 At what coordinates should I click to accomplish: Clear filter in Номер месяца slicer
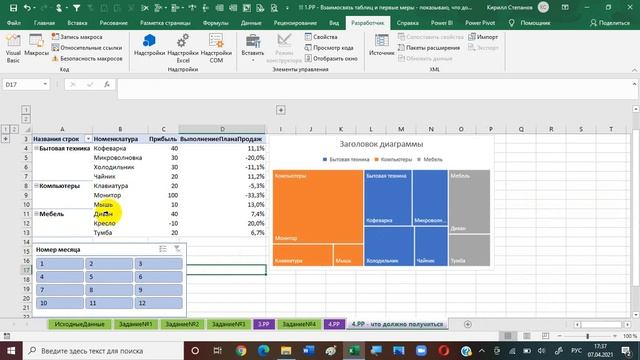(x=177, y=249)
